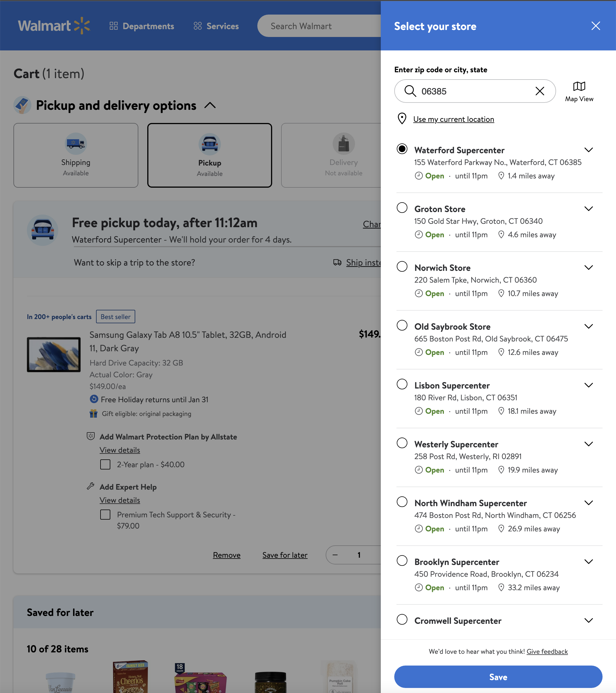Expand Cromwell Supercenter details

[x=589, y=620]
